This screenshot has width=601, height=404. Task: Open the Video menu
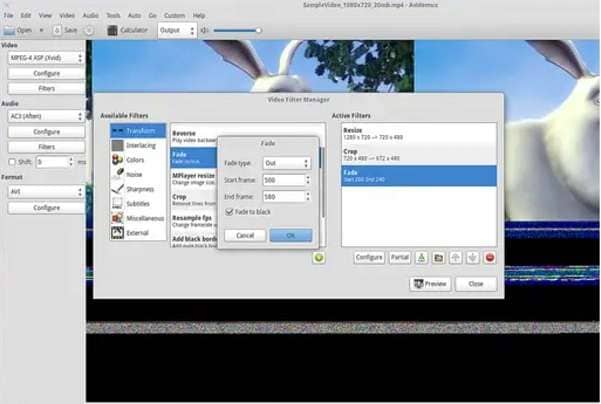tap(67, 15)
